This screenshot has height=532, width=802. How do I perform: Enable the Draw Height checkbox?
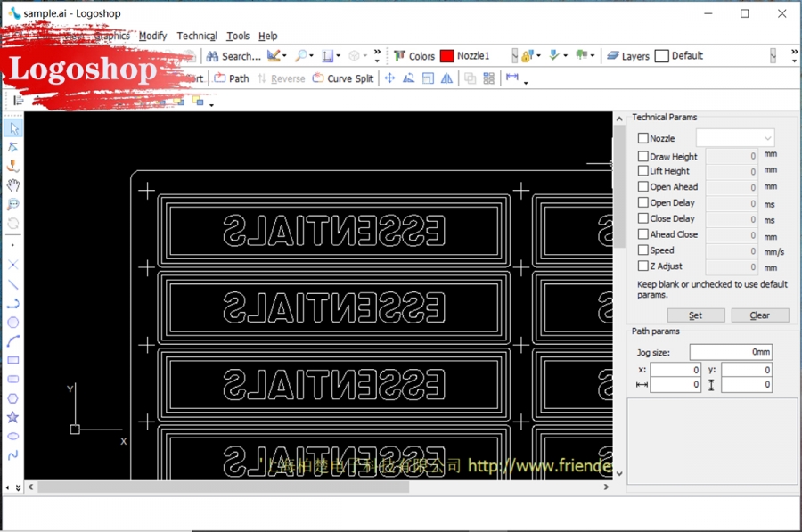point(642,156)
